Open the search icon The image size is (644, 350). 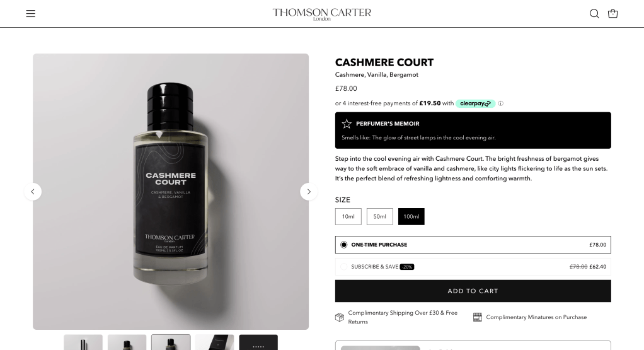point(594,13)
